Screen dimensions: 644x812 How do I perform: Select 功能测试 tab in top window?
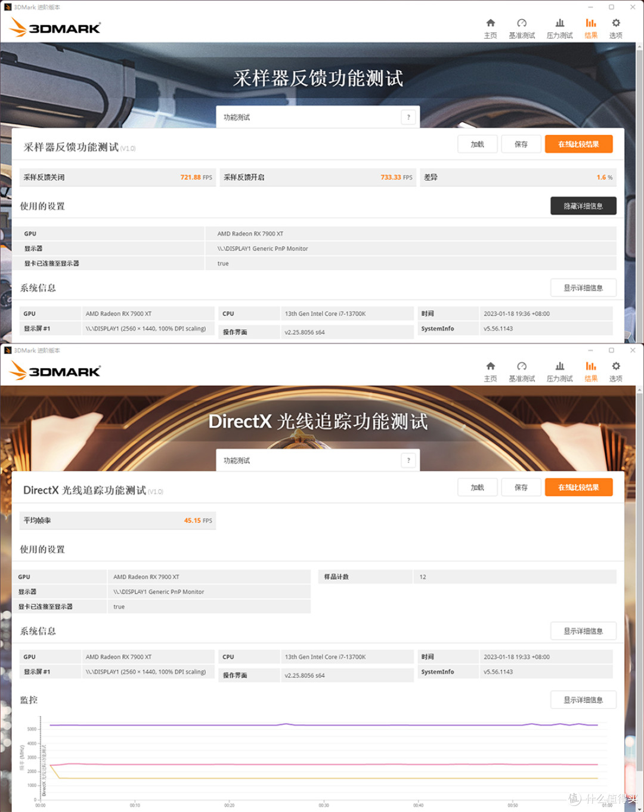pyautogui.click(x=318, y=117)
